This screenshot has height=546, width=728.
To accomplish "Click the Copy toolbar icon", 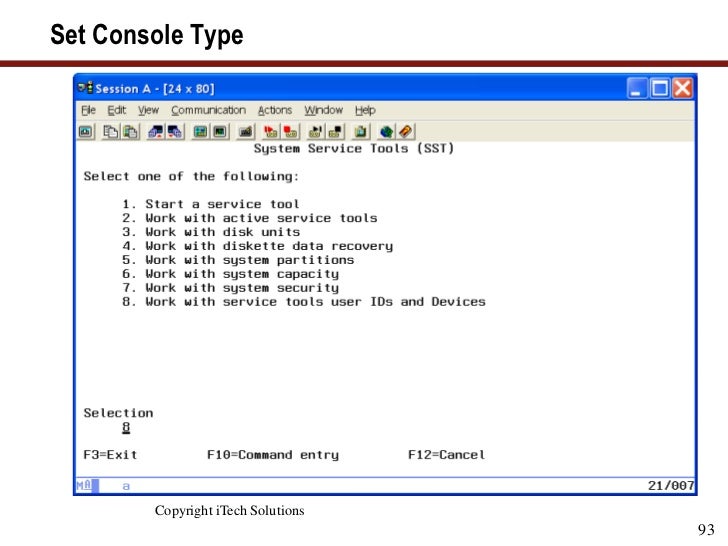I will point(110,132).
